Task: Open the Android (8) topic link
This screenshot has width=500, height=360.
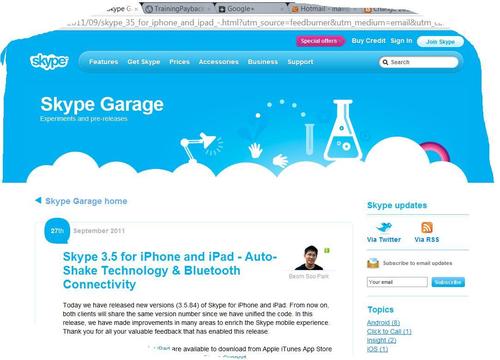Action: 383,323
